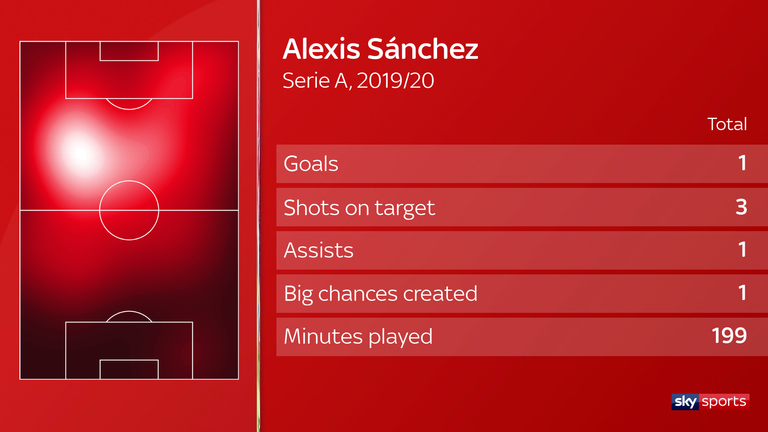Select the Minutes played row

click(522, 336)
